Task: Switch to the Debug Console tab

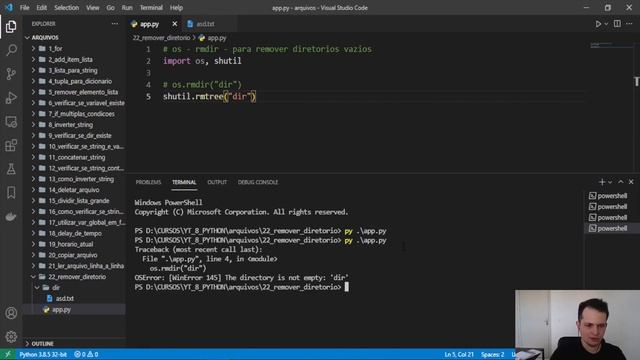Action: click(x=258, y=182)
